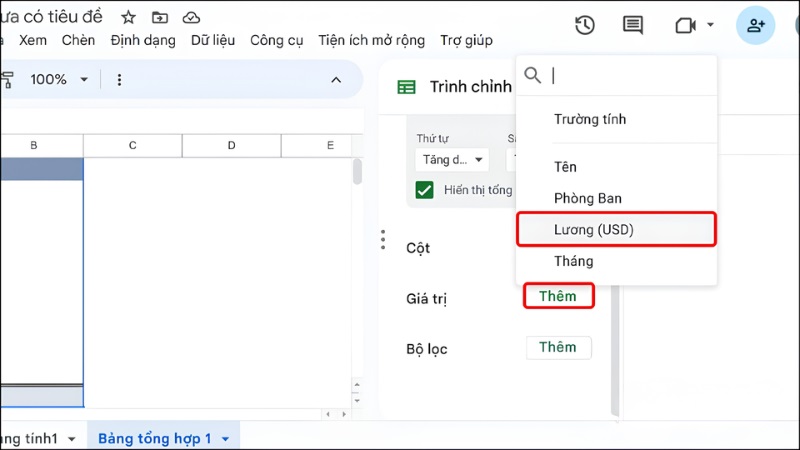Click the Thứ tự label
The height and width of the screenshot is (450, 800).
coord(433,139)
